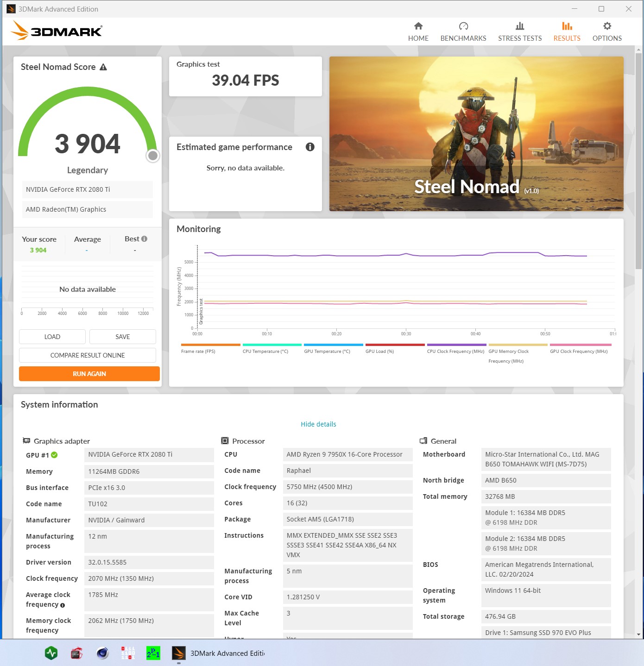Click the 5750 MHz clock frequency value
Screen dimensions: 644x666
click(347, 487)
